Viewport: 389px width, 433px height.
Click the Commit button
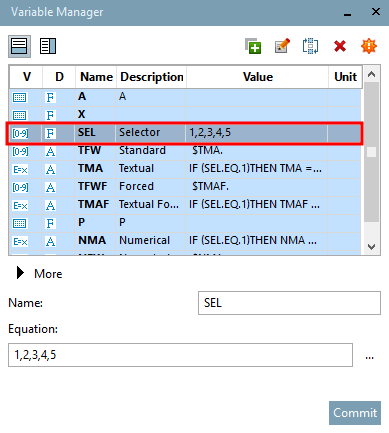[355, 413]
